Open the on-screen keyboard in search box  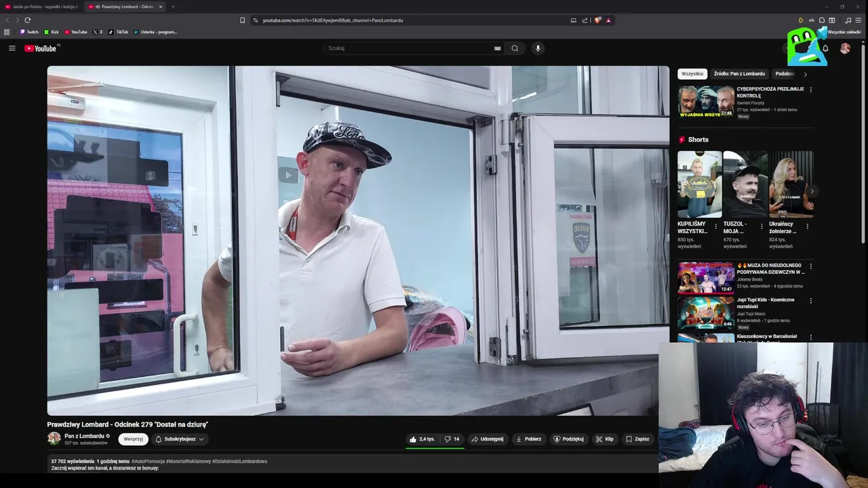[x=497, y=48]
